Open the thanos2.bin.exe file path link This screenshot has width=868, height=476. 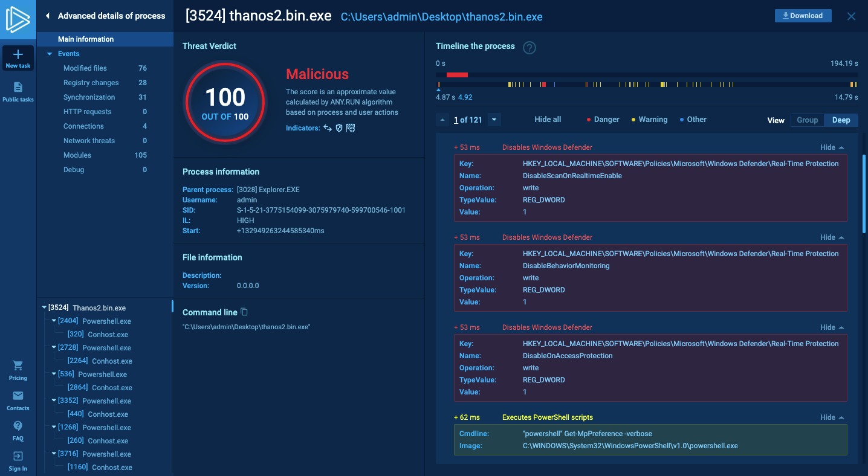[x=442, y=17]
